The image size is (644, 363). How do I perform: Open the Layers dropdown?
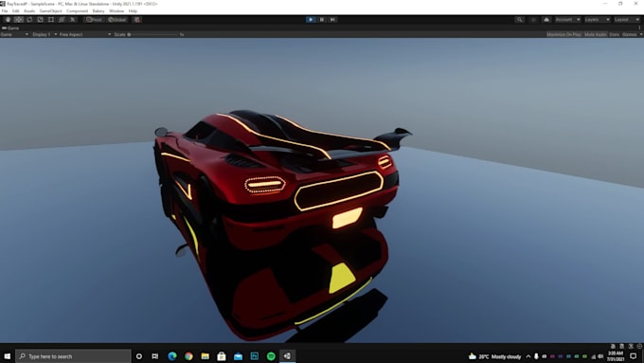[597, 19]
